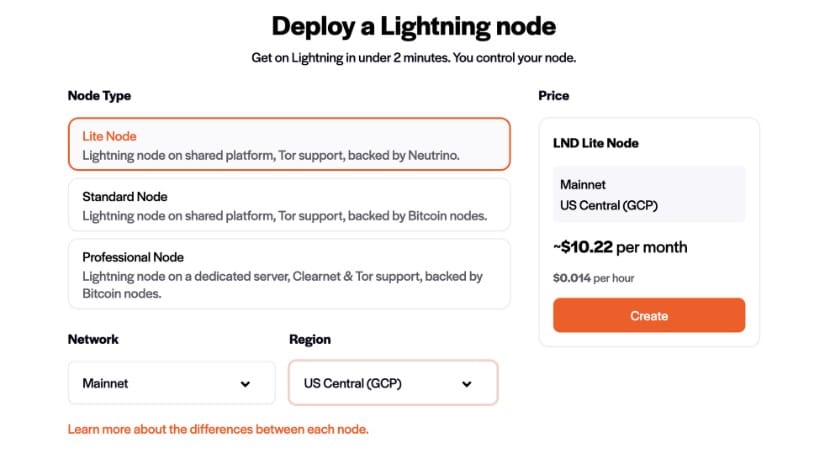Open the link about differences between each node
The height and width of the screenshot is (455, 816).
coord(218,429)
